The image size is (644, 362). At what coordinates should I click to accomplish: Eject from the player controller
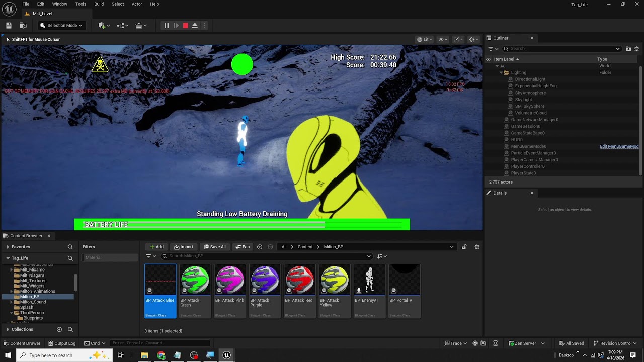(x=195, y=25)
